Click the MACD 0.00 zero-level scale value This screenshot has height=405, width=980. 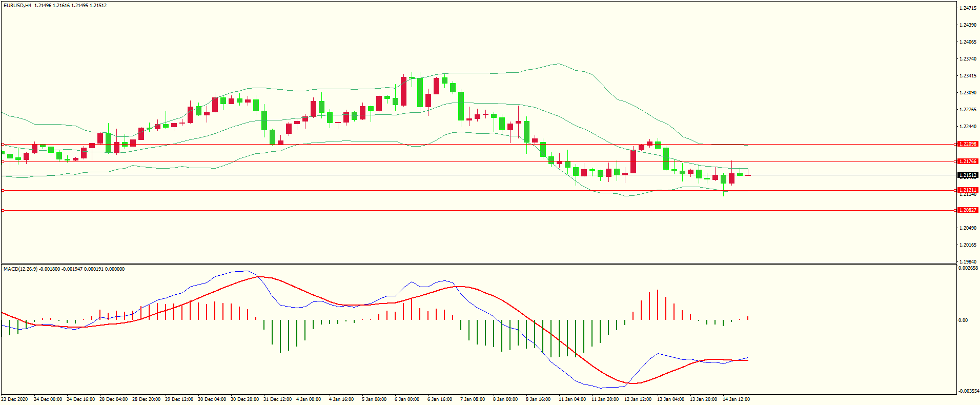coord(963,320)
